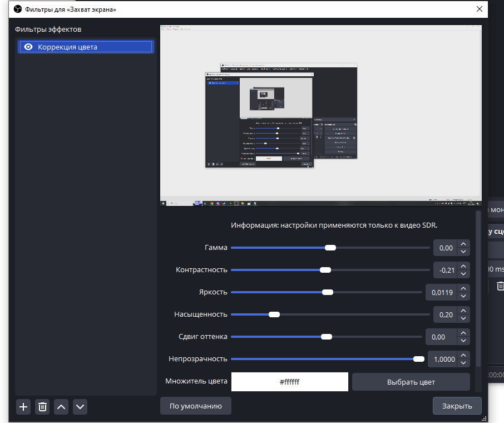Screen dimensions: 504x423
Task: Click the Непрозрачность value field 1,0000
Action: tap(443, 360)
